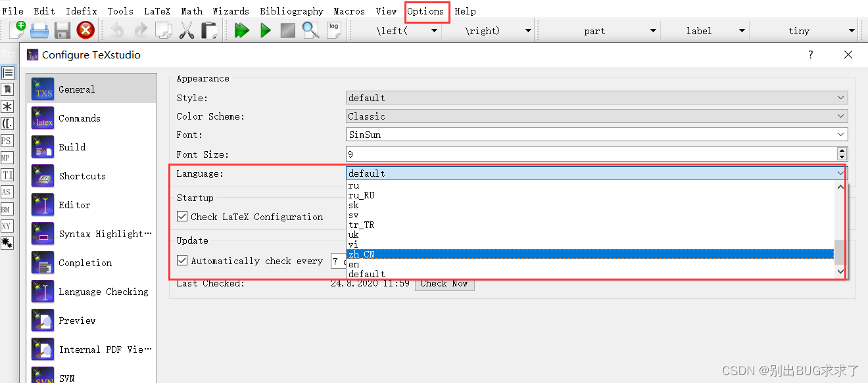Click the Copy pages icon
Image resolution: width=868 pixels, height=383 pixels.
(163, 30)
